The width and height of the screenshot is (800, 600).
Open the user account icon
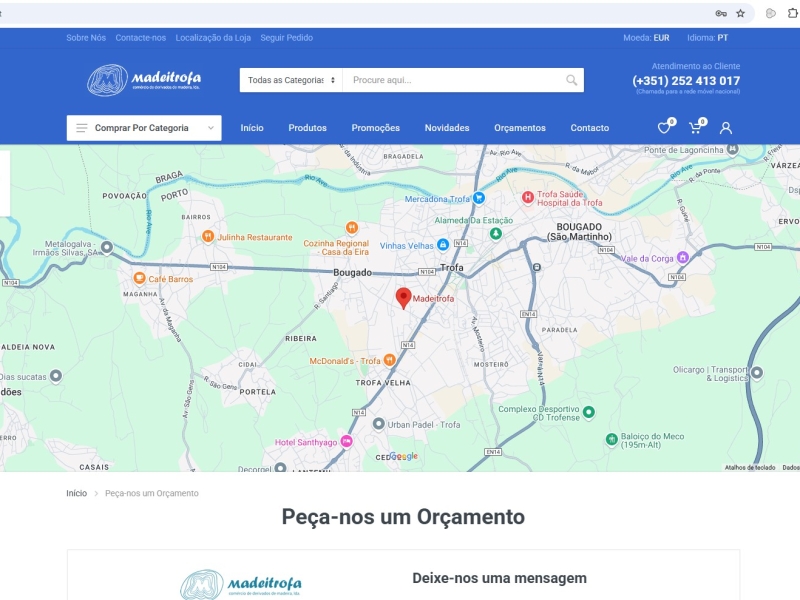726,128
